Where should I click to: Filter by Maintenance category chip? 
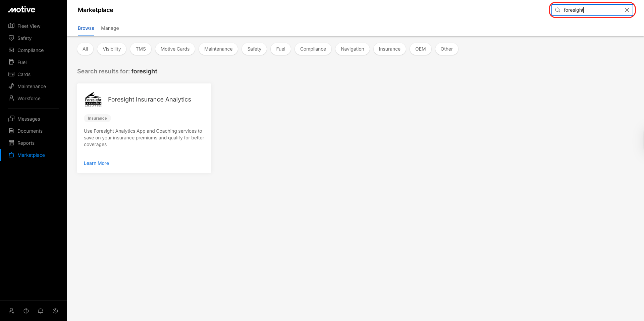pyautogui.click(x=218, y=49)
